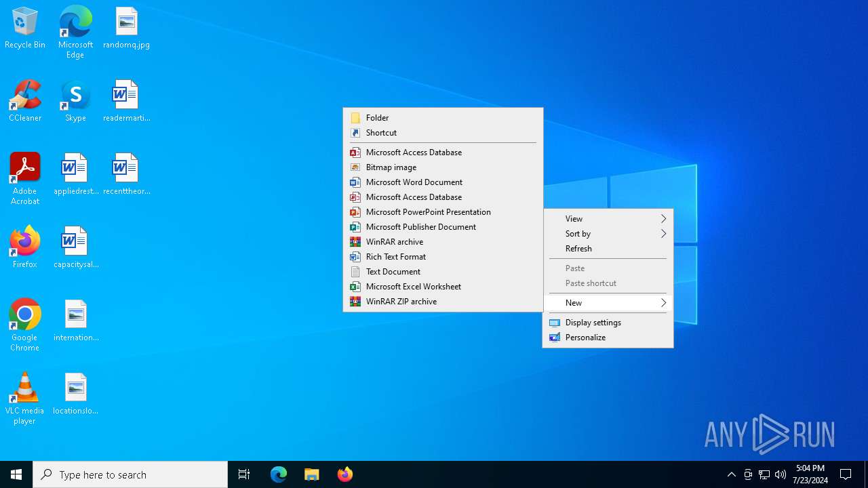Create a new Shortcut
This screenshot has height=488, width=868.
(x=443, y=133)
